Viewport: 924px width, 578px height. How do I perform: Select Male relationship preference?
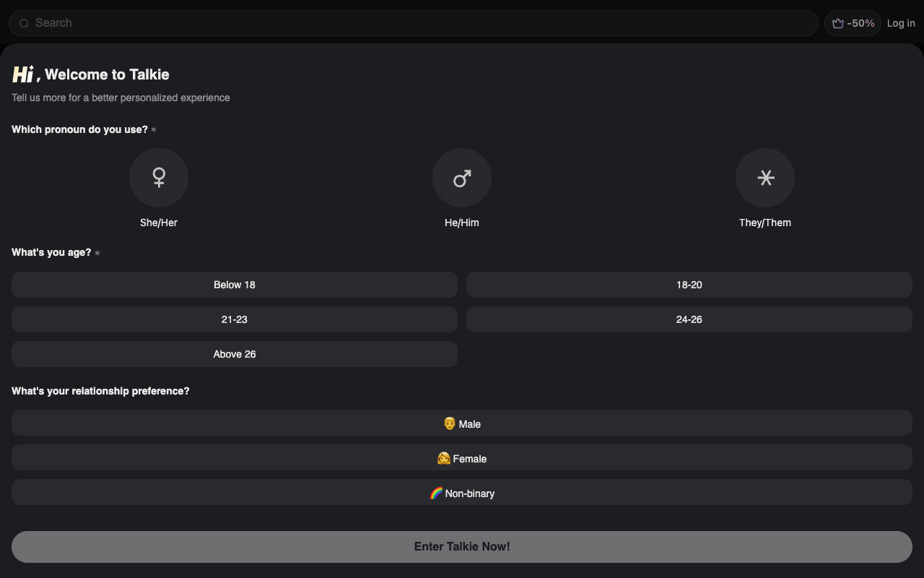pos(462,423)
